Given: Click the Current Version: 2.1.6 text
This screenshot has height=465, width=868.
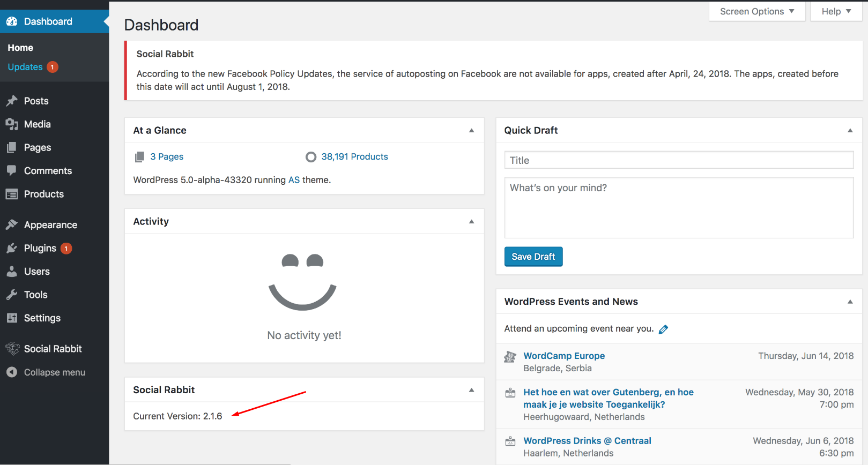Looking at the screenshot, I should point(177,416).
